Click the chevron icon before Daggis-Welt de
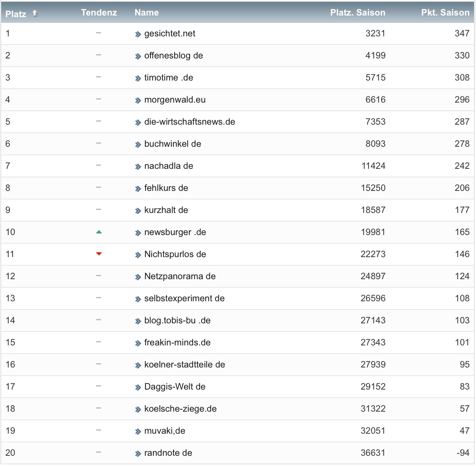 click(138, 388)
